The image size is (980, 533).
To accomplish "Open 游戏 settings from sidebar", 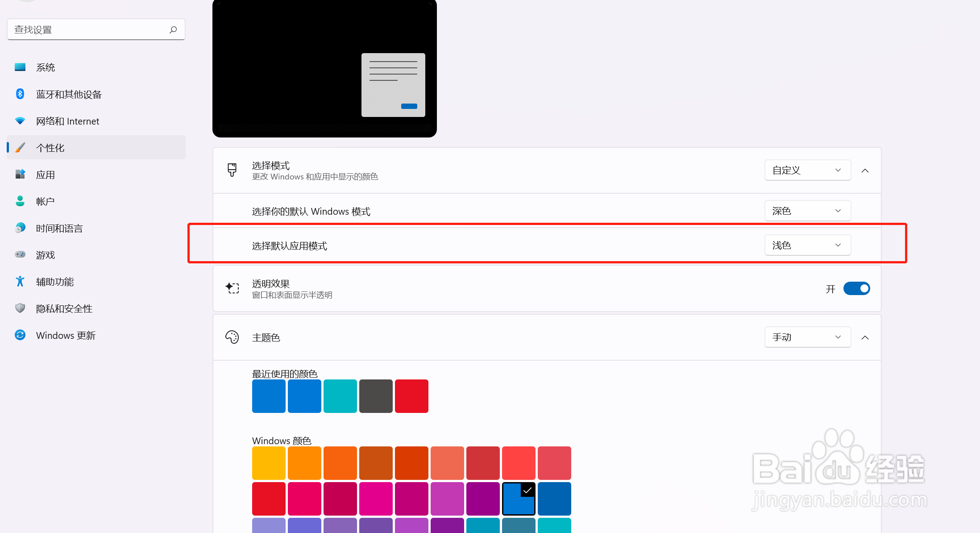I will point(45,254).
